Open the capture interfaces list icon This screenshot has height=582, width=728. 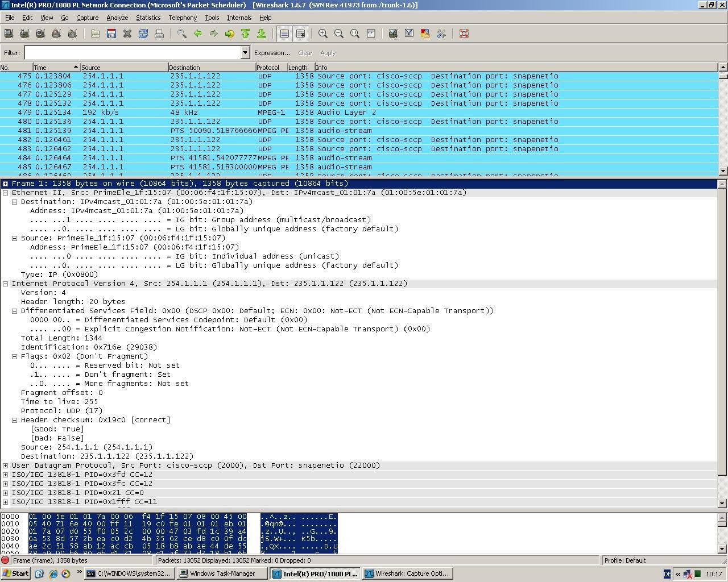[x=9, y=34]
